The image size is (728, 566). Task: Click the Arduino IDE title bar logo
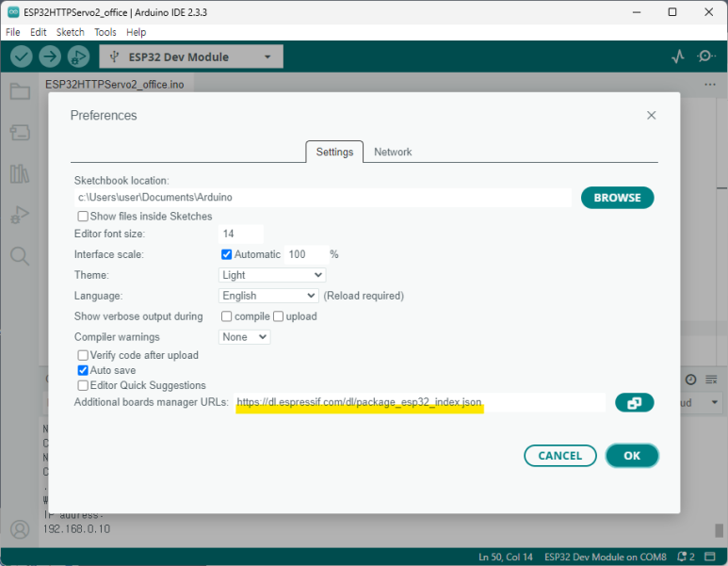[x=13, y=12]
